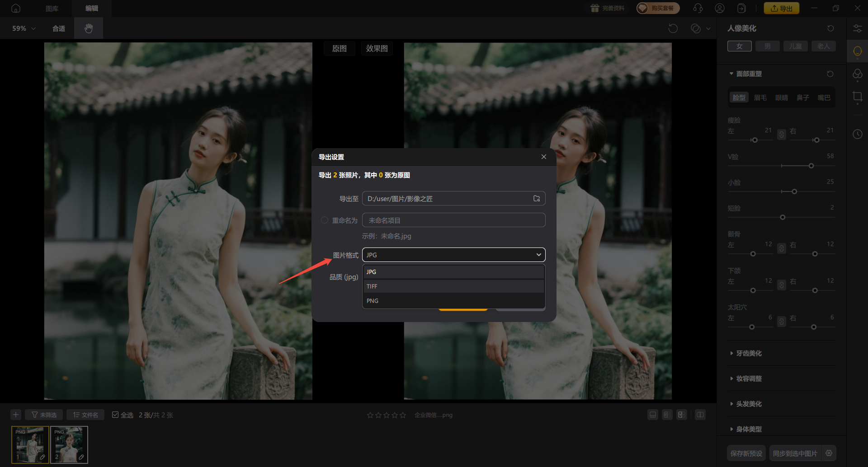Open the portrait beautify face icon

(857, 51)
